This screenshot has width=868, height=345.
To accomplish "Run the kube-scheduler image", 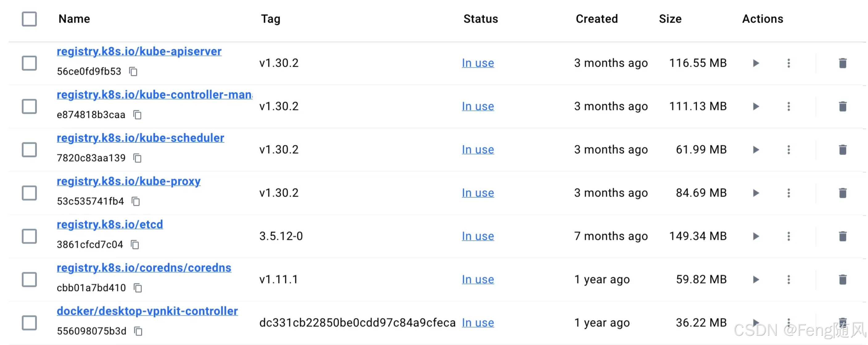I will click(x=756, y=150).
